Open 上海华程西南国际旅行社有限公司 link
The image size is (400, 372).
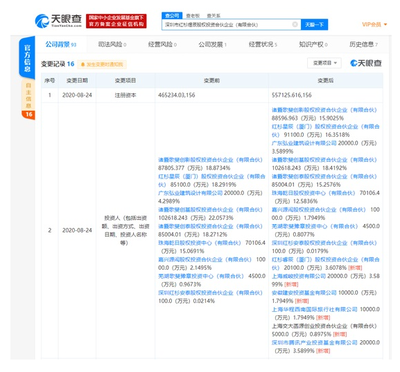[x=314, y=309]
